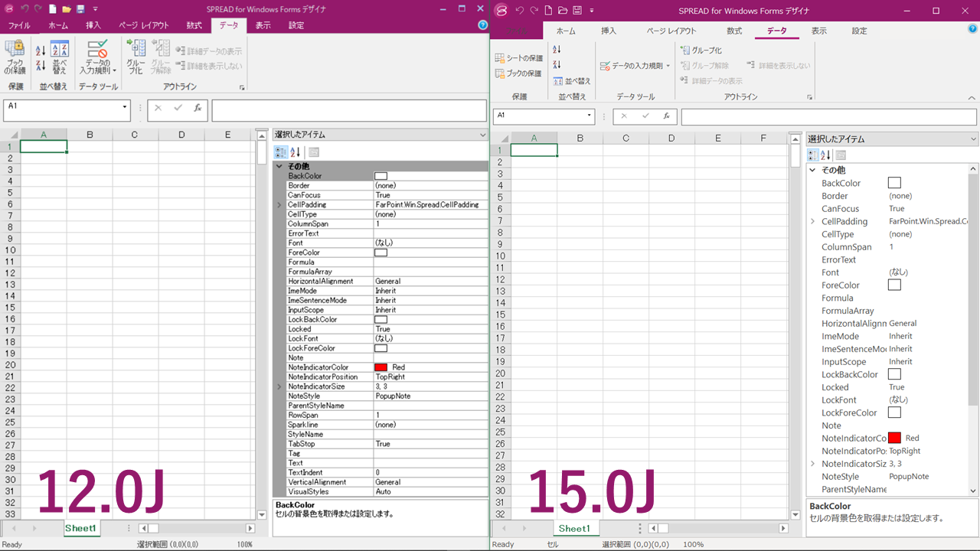Expand CellPadding property in left window
Image resolution: width=980 pixels, height=551 pixels.
279,205
